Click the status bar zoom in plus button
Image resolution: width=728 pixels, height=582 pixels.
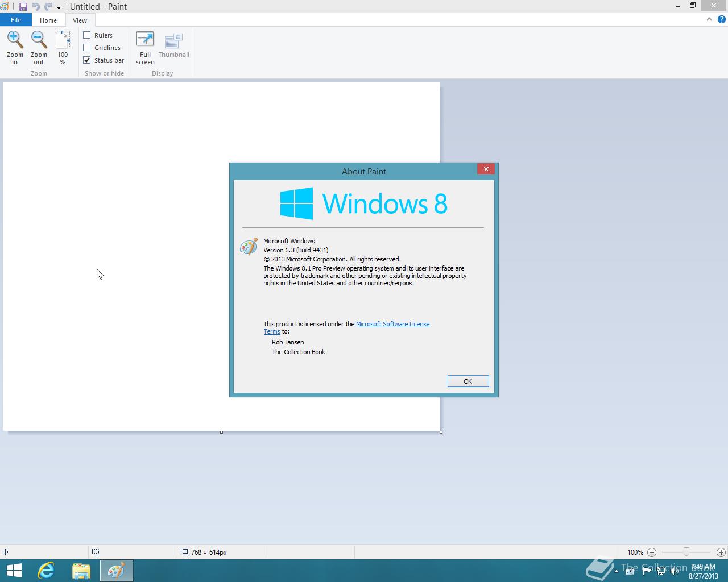[x=721, y=552]
